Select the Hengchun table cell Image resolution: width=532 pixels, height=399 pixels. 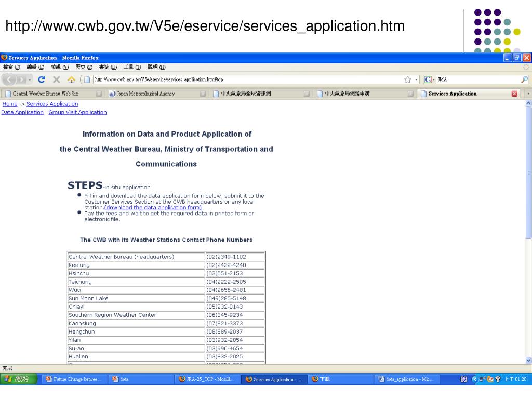136,331
